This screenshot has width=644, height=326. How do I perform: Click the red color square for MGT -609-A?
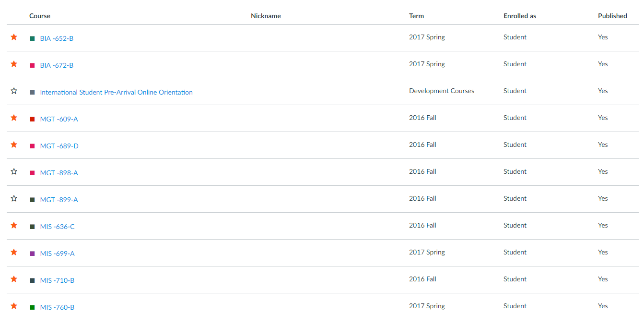[x=32, y=119]
